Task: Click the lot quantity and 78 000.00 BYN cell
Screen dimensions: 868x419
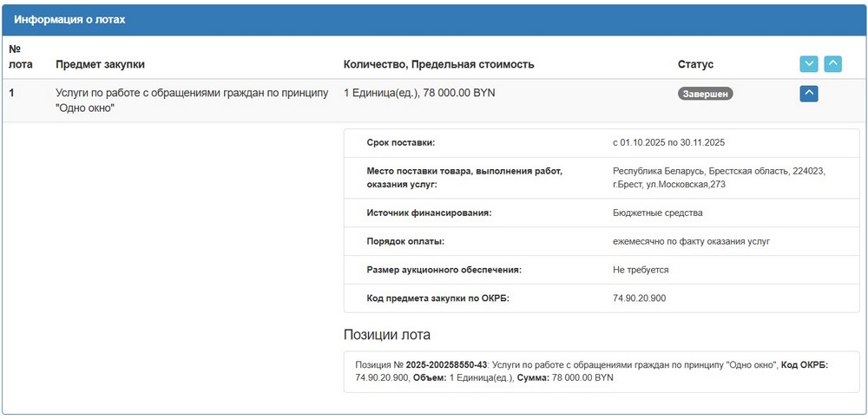Action: click(419, 93)
